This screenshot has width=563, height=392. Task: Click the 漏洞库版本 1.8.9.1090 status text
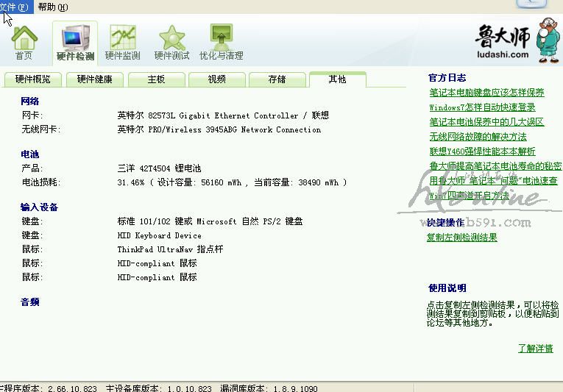coord(269,388)
